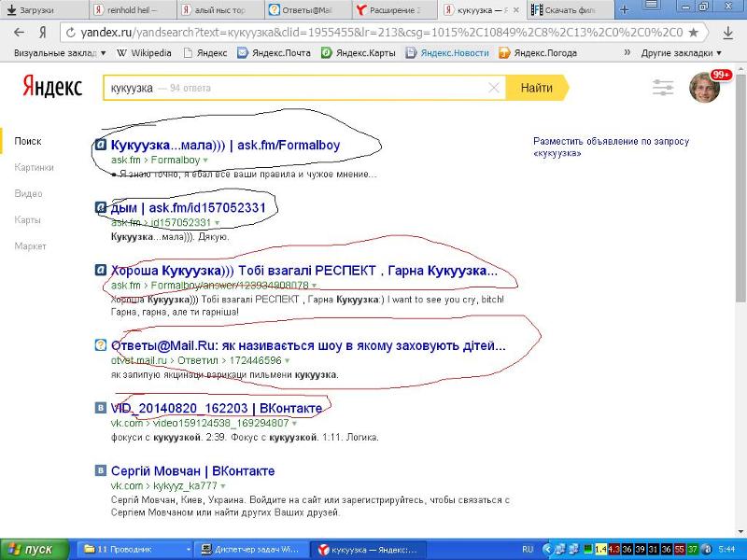Open the Яндекс.Новости bookmark
This screenshot has height=560, width=747.
[447, 53]
